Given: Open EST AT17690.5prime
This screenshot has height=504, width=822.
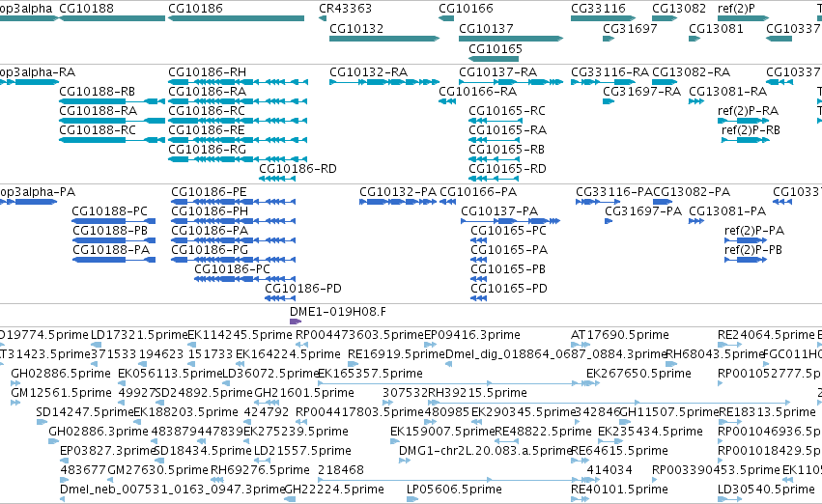Looking at the screenshot, I should (x=620, y=335).
